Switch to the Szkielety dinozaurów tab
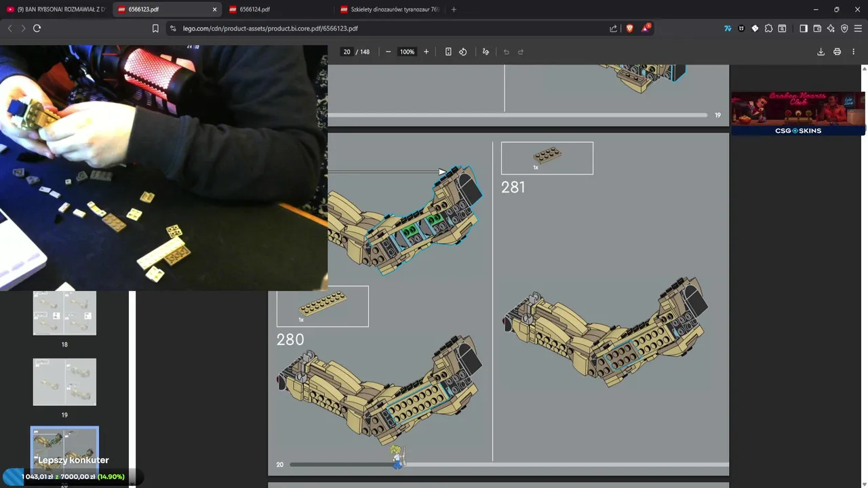Viewport: 868px width, 488px height. 389,9
